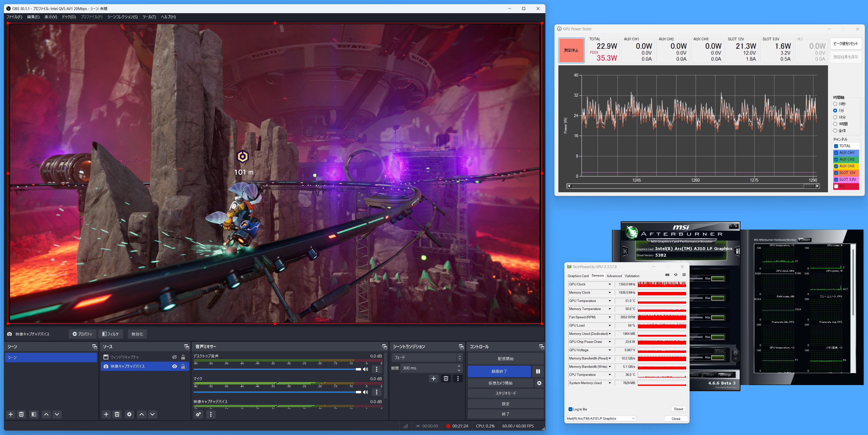This screenshot has height=435, width=868.
Task: Remove selected source with trash icon
Action: [x=117, y=415]
